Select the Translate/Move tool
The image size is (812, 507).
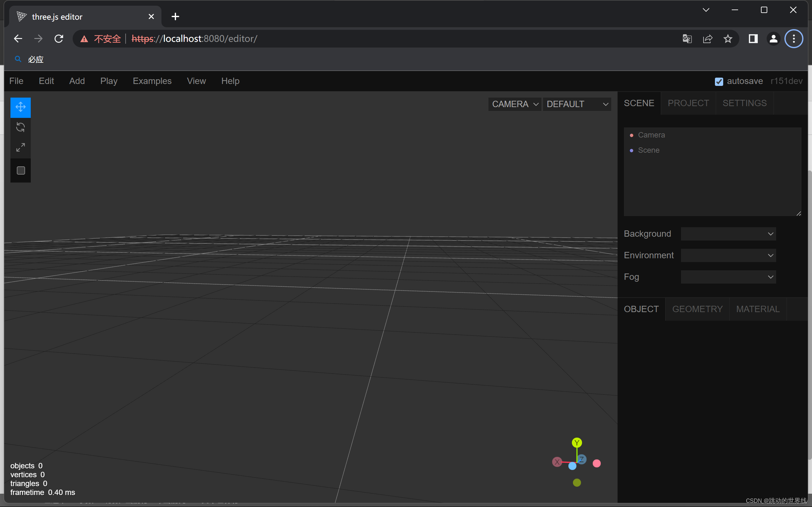click(x=21, y=106)
